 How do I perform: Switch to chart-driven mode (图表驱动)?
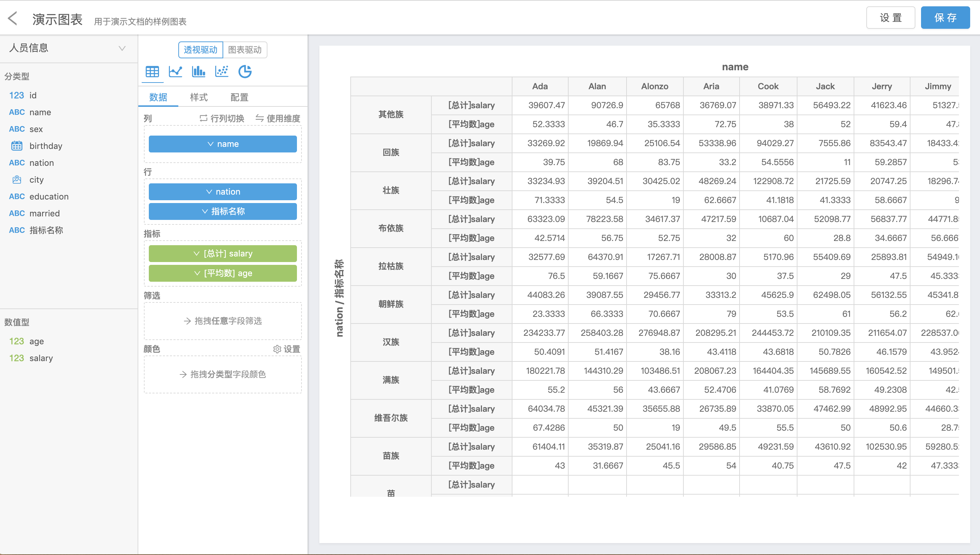click(245, 50)
